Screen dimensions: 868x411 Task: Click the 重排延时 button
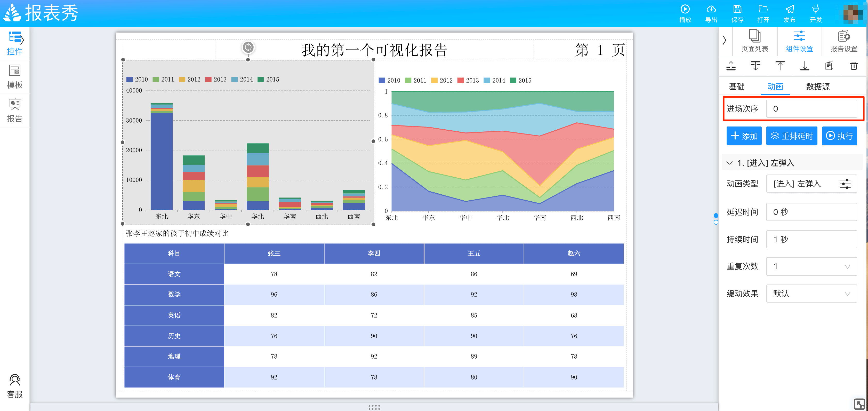(792, 136)
